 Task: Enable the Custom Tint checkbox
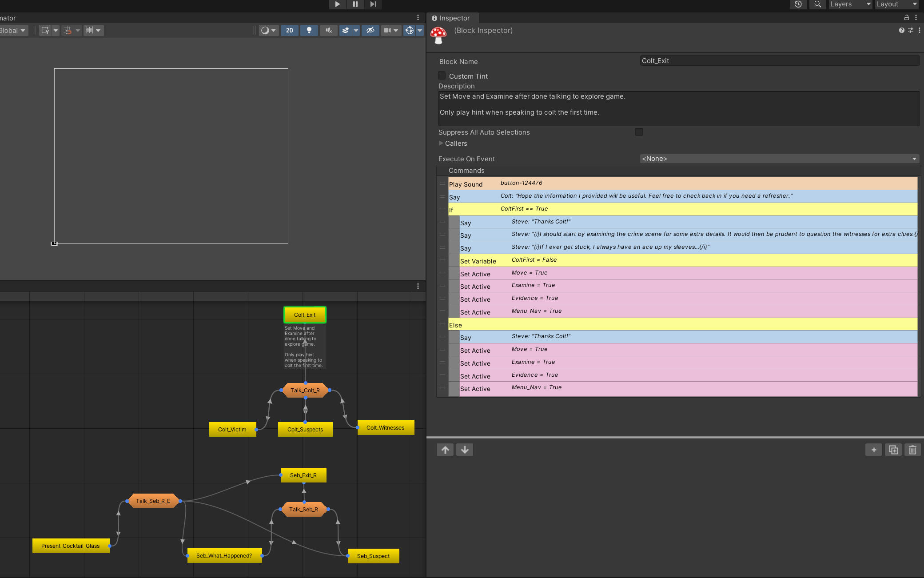click(x=442, y=76)
